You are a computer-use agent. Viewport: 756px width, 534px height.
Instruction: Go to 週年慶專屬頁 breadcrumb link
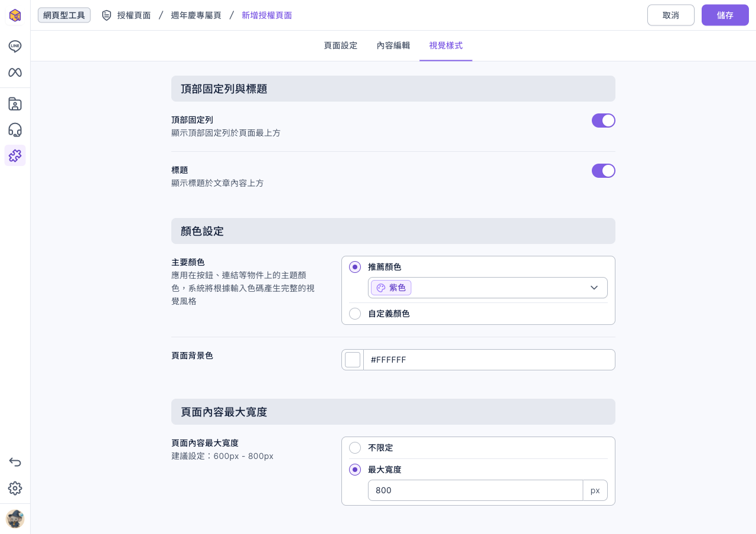[x=196, y=15]
